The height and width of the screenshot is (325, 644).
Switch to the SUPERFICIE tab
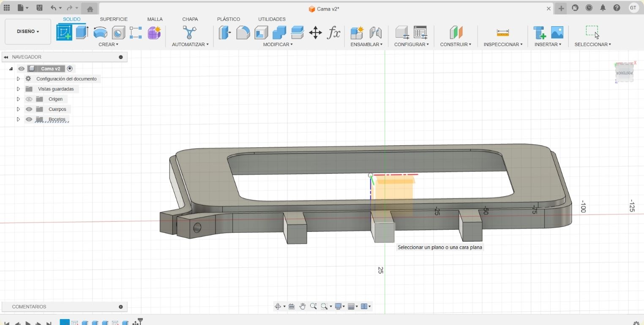pyautogui.click(x=114, y=19)
